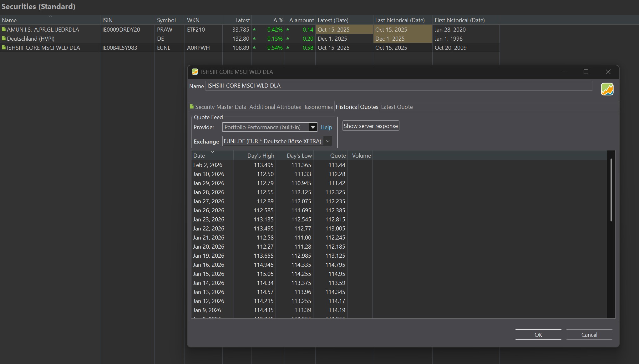Viewport: 639px width, 364px height.
Task: Expand the Exchange combo box
Action: 327,141
